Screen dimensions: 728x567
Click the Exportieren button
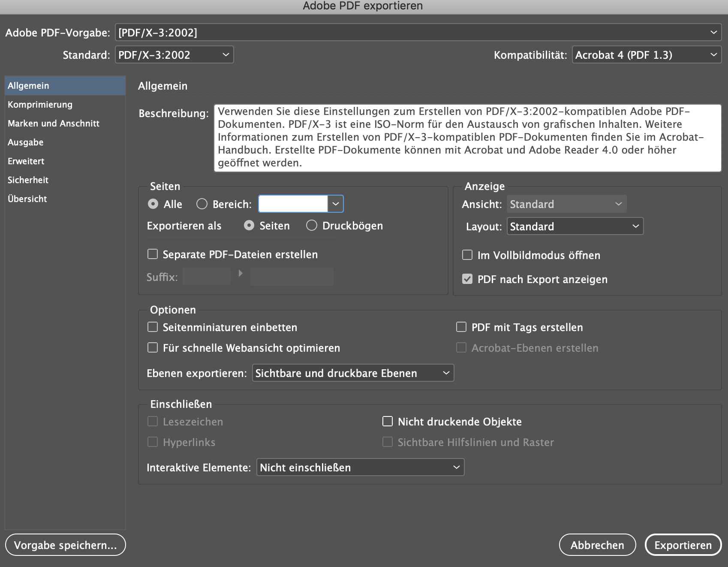click(683, 545)
